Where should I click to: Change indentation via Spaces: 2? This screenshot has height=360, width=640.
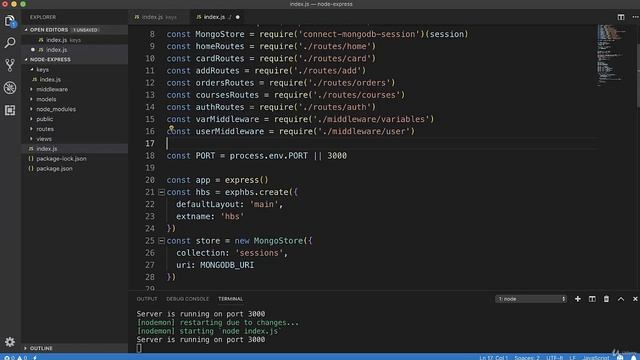click(527, 358)
